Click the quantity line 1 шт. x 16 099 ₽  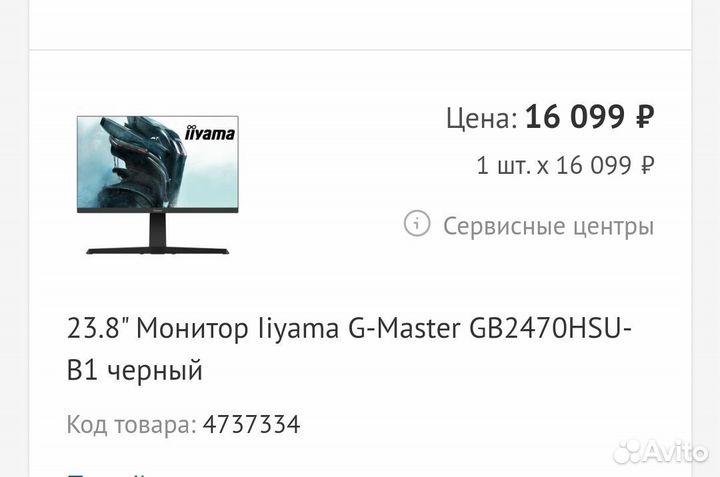click(565, 165)
